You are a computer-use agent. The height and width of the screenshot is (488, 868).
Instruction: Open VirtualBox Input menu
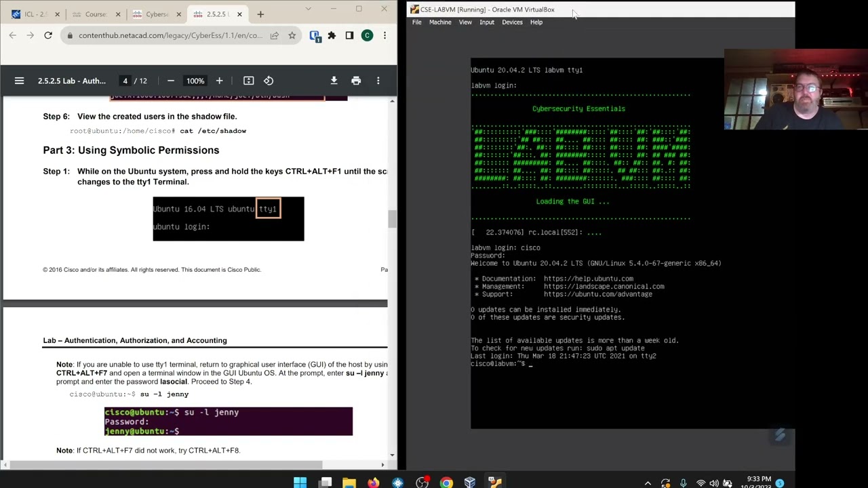[x=487, y=22]
